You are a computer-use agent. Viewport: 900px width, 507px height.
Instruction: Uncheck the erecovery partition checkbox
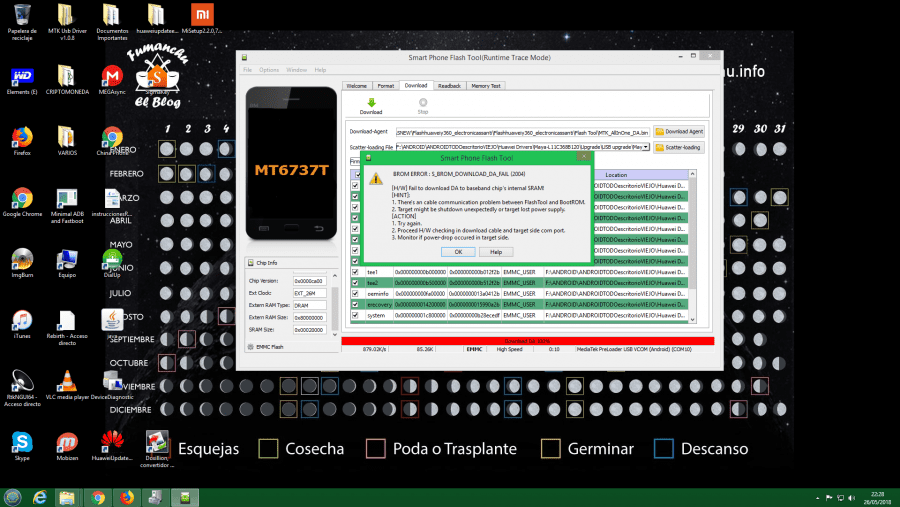pyautogui.click(x=355, y=304)
